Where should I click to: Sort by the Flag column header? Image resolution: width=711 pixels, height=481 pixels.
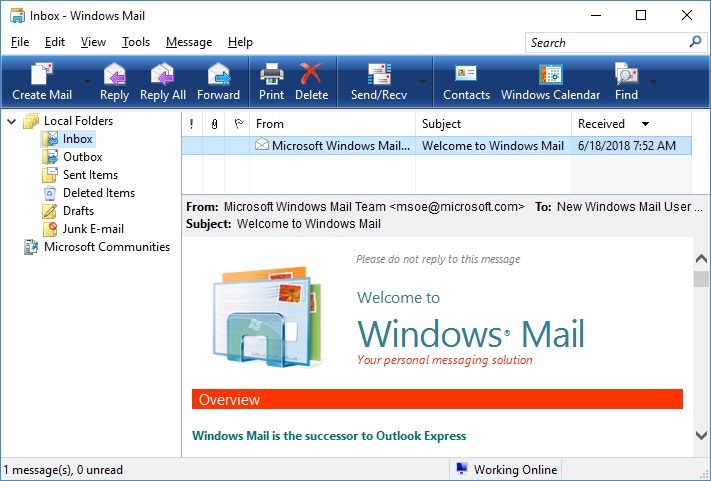pyautogui.click(x=238, y=124)
